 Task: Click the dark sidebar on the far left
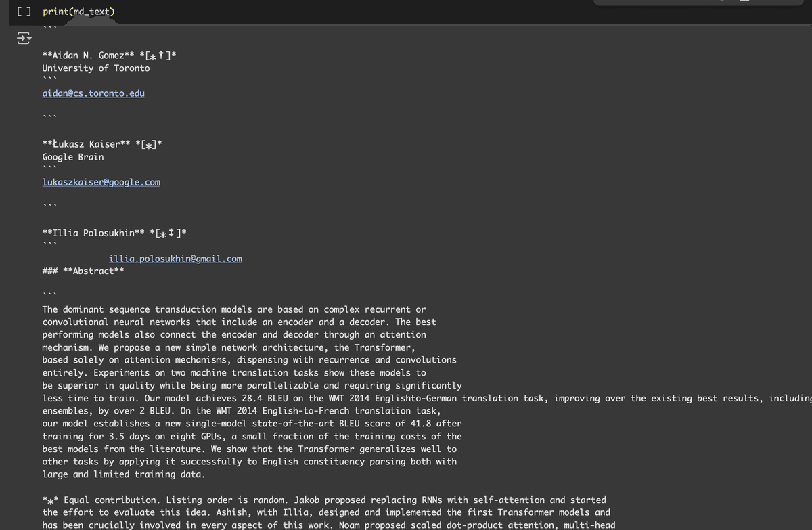click(x=7, y=271)
